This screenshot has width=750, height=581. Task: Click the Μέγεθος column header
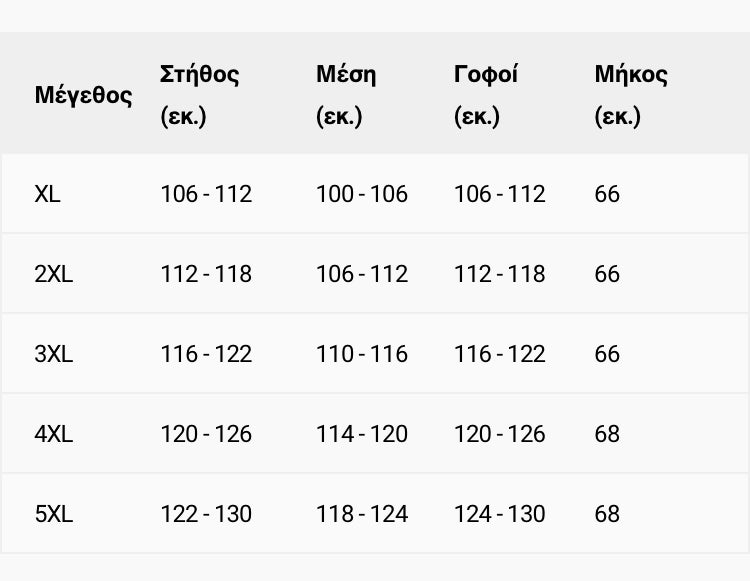pos(83,95)
